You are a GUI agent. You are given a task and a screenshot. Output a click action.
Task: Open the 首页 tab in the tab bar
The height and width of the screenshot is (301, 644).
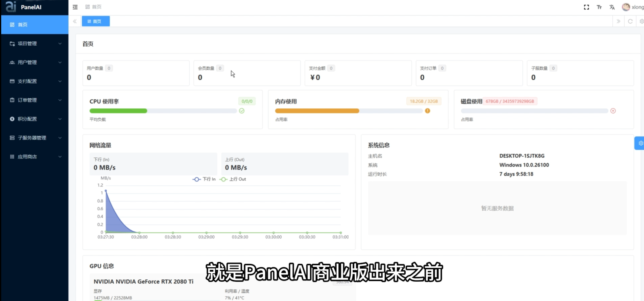95,21
